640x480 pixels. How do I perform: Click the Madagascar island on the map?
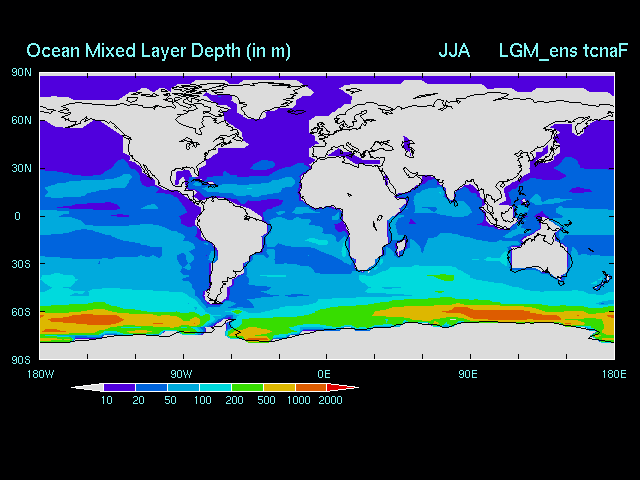coord(402,246)
